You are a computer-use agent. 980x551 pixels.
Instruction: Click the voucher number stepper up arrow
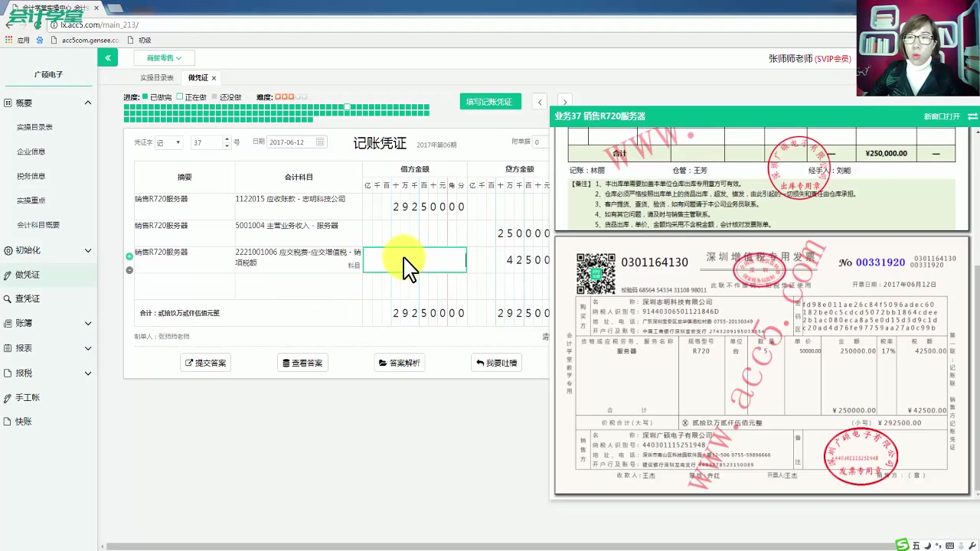click(x=227, y=140)
